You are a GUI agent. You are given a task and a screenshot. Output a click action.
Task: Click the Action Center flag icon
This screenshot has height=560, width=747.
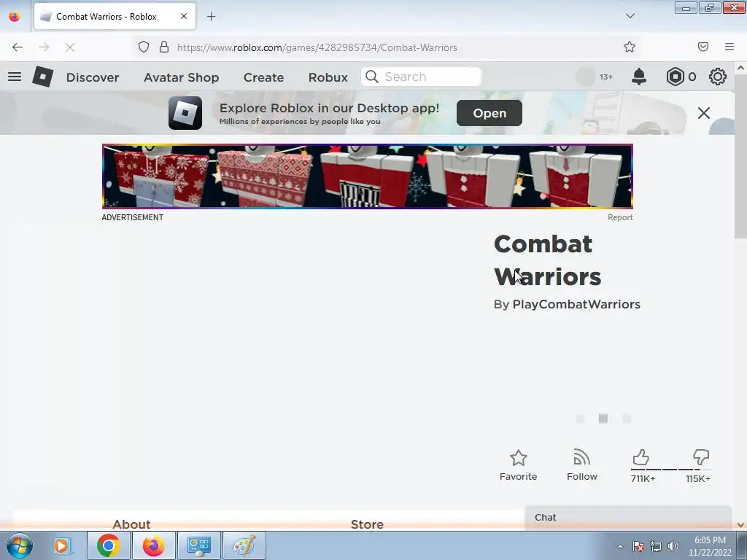[x=638, y=546]
